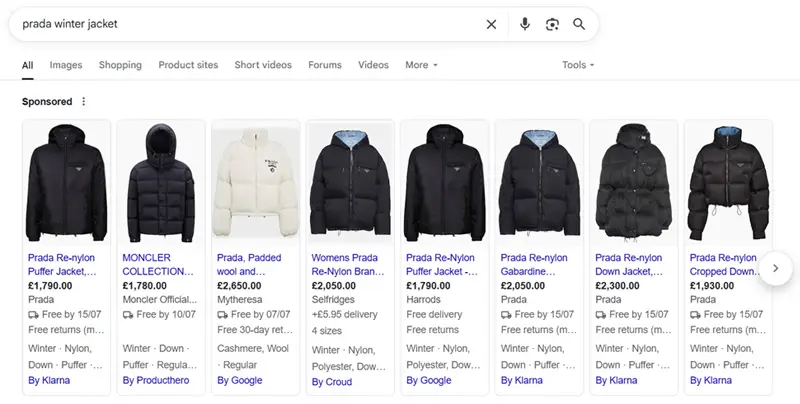Open the 'Womens Prada Re-Nylon' Selfridges link

pos(348,265)
